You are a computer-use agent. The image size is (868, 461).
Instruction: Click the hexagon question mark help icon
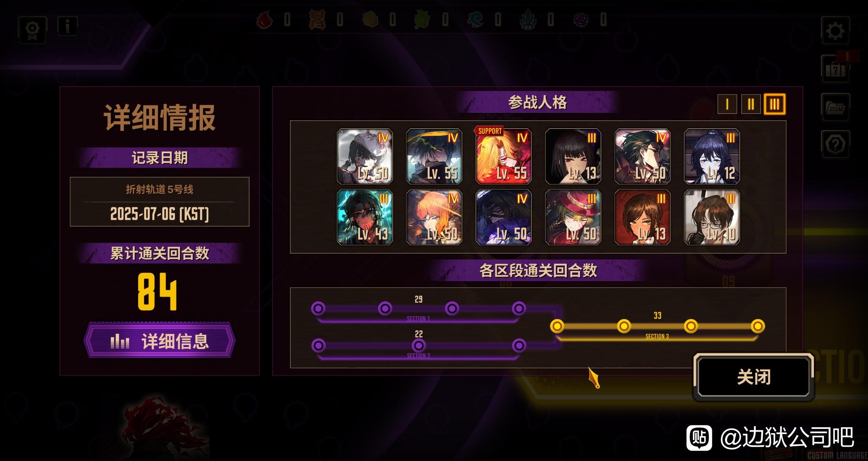835,144
